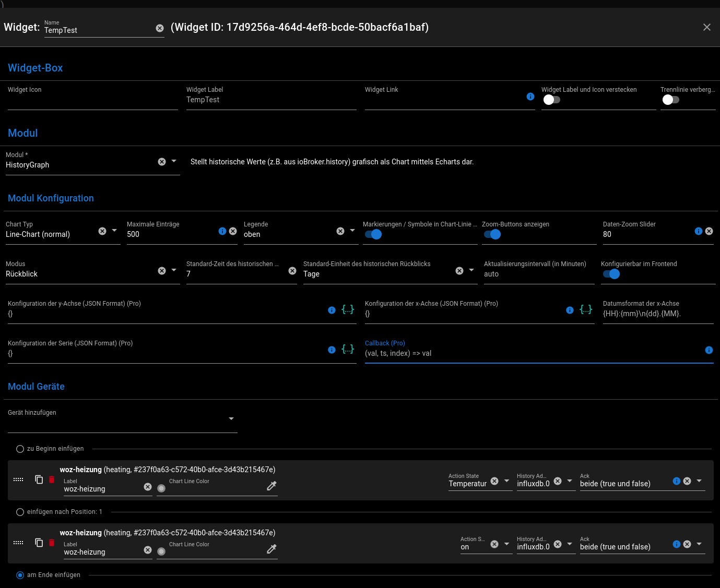Expand Ack dropdown of second device

[x=699, y=544]
